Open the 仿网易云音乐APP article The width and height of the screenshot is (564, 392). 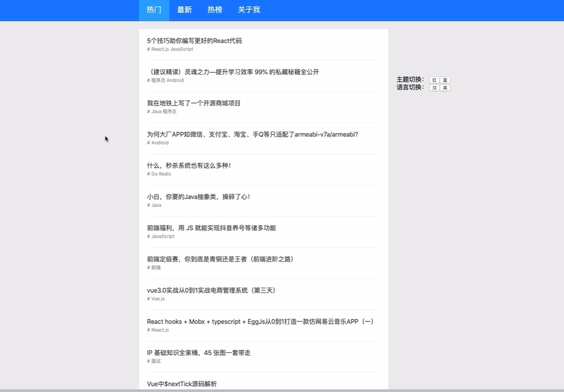[x=260, y=321]
